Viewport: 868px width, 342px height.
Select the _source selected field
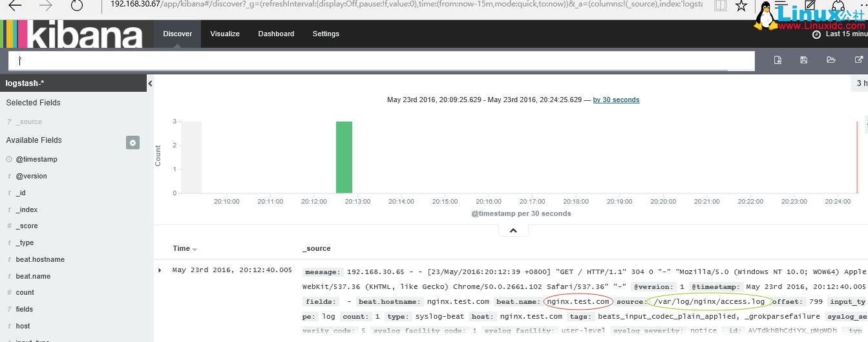(x=29, y=122)
